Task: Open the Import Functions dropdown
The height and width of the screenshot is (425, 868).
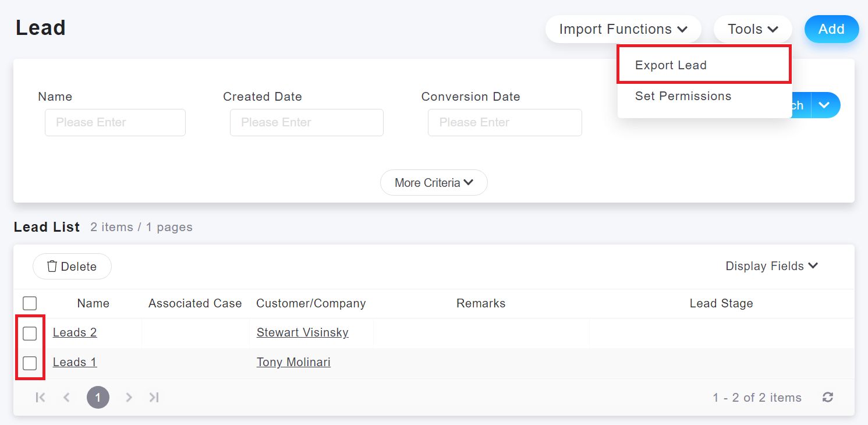Action: [623, 29]
